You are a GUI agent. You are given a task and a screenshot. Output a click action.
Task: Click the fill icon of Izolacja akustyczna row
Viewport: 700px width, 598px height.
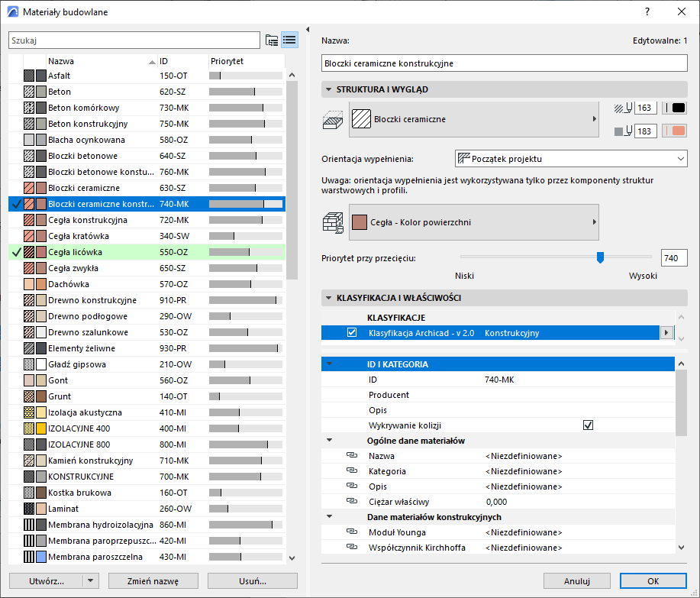click(29, 412)
